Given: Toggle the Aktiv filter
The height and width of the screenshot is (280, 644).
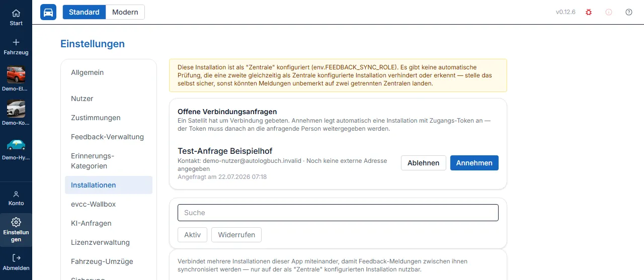Looking at the screenshot, I should (192, 235).
